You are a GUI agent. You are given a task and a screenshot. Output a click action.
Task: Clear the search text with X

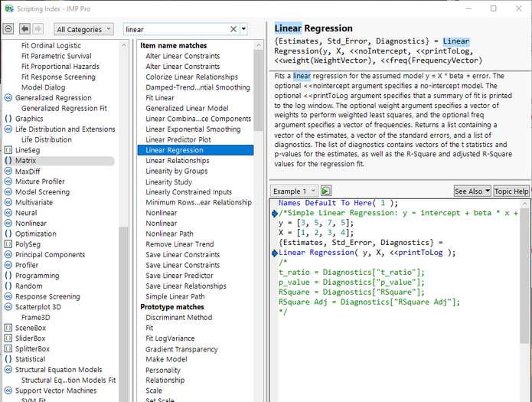coord(233,29)
